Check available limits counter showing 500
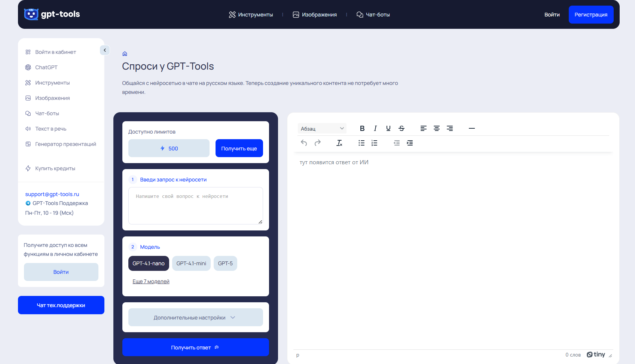Screen dimensions: 635x364 [169, 148]
